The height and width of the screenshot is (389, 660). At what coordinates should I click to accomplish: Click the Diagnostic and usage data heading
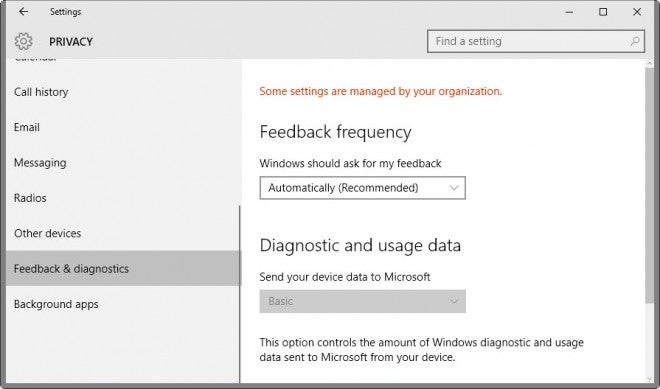(360, 245)
